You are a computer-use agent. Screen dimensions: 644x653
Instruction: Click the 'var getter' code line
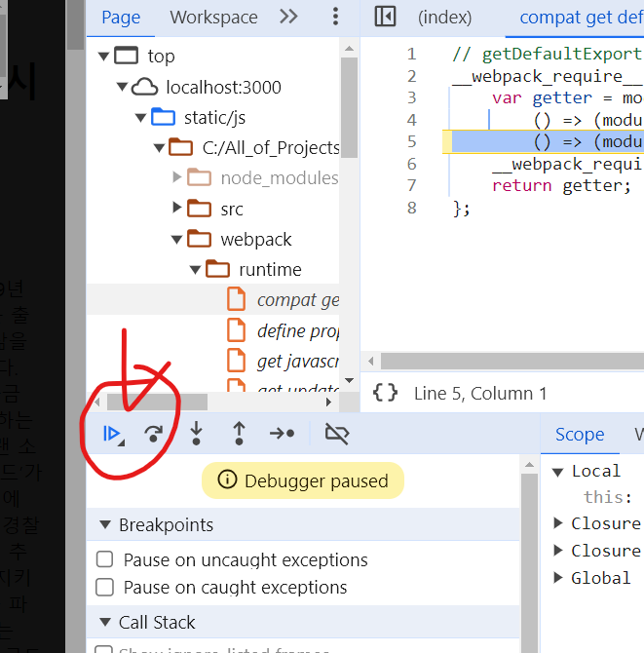coord(567,98)
